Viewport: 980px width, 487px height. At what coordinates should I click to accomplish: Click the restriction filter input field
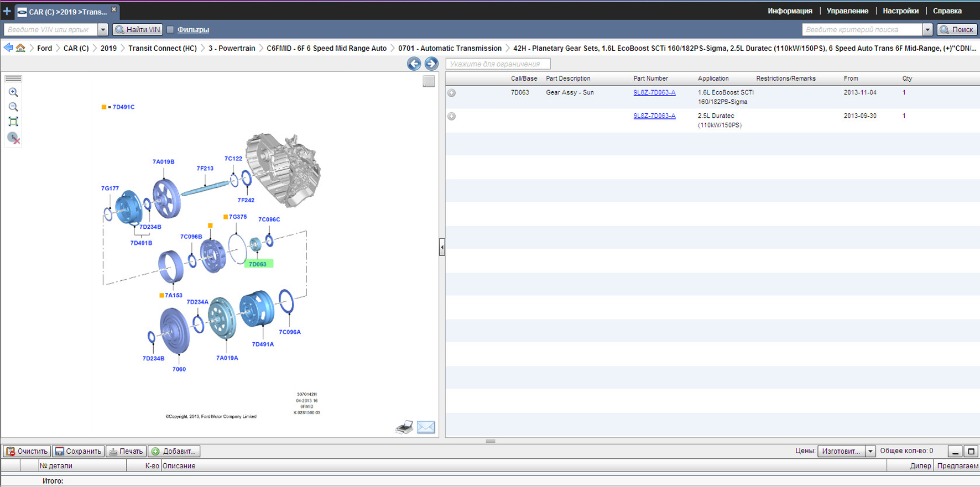pyautogui.click(x=498, y=64)
